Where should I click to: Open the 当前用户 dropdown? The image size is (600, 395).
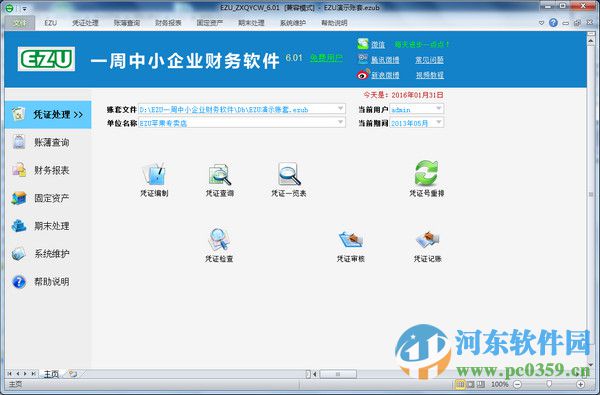point(439,109)
